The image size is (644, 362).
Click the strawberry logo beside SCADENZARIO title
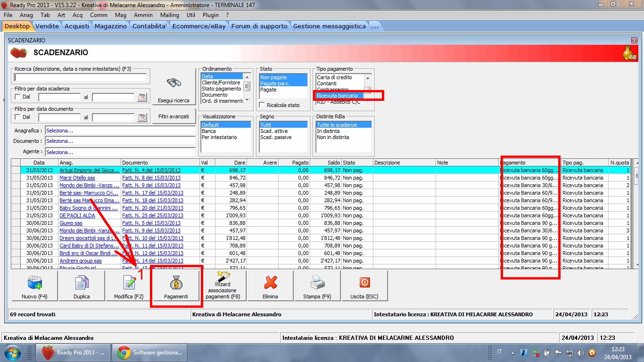tap(19, 53)
